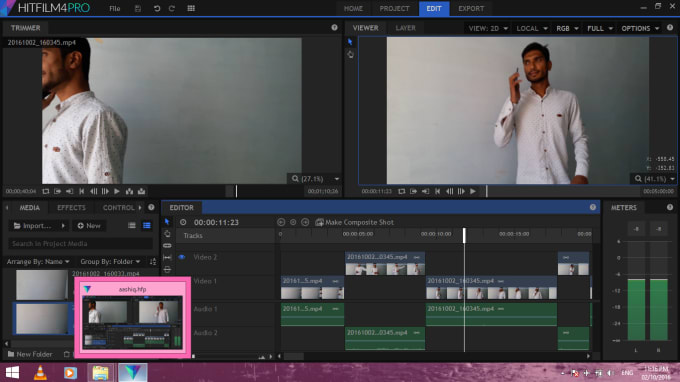Open the VIEW: 2D dropdown
The image size is (680, 382).
pos(488,28)
